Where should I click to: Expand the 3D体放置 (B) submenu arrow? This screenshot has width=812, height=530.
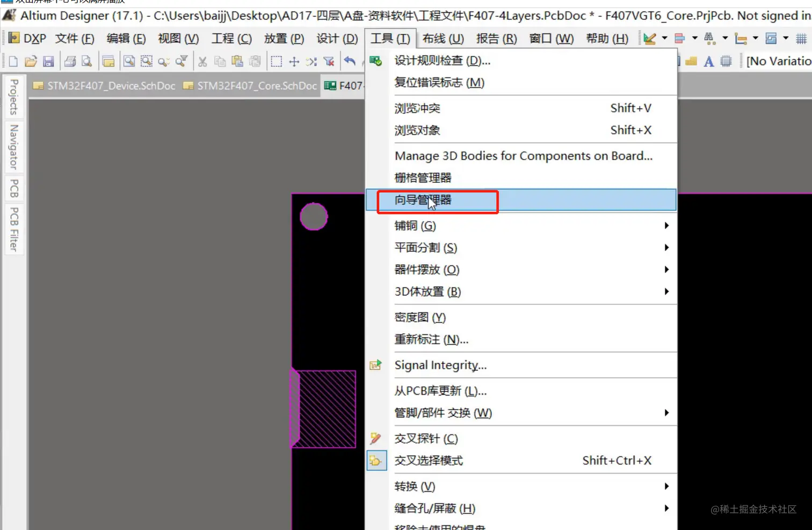coord(666,292)
